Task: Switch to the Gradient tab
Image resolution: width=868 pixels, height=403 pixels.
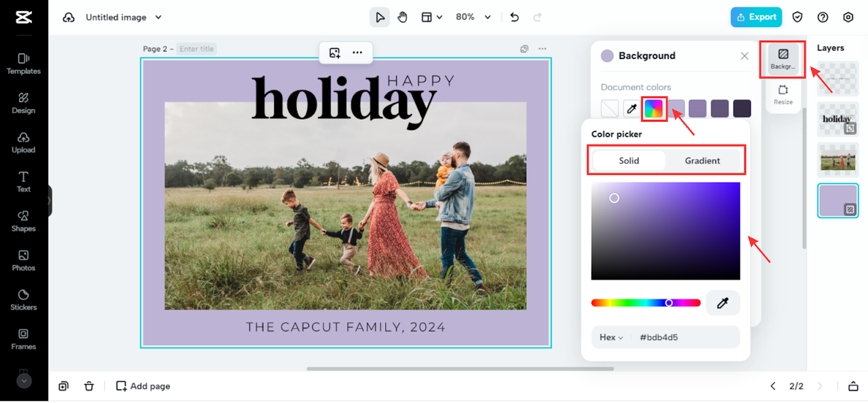Action: [x=703, y=161]
